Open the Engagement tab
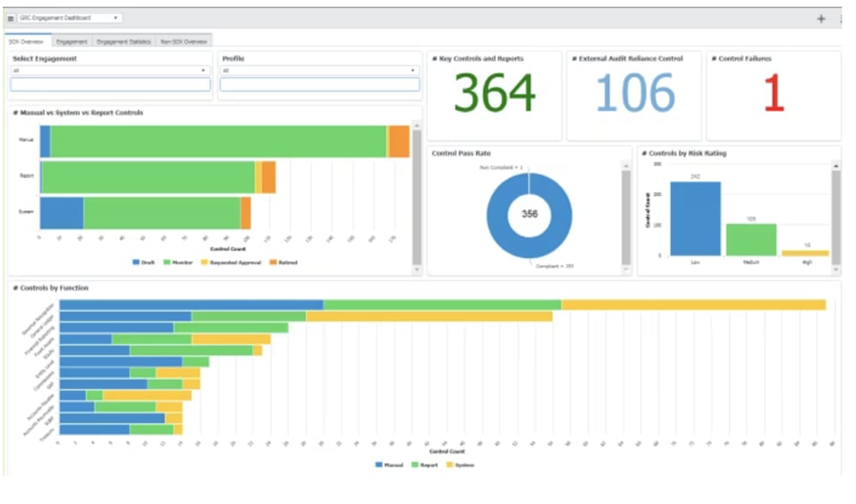The height and width of the screenshot is (504, 856). click(72, 41)
